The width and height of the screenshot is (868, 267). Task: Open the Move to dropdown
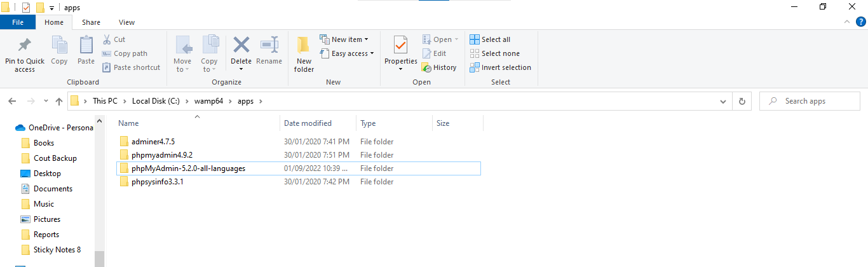click(x=182, y=54)
